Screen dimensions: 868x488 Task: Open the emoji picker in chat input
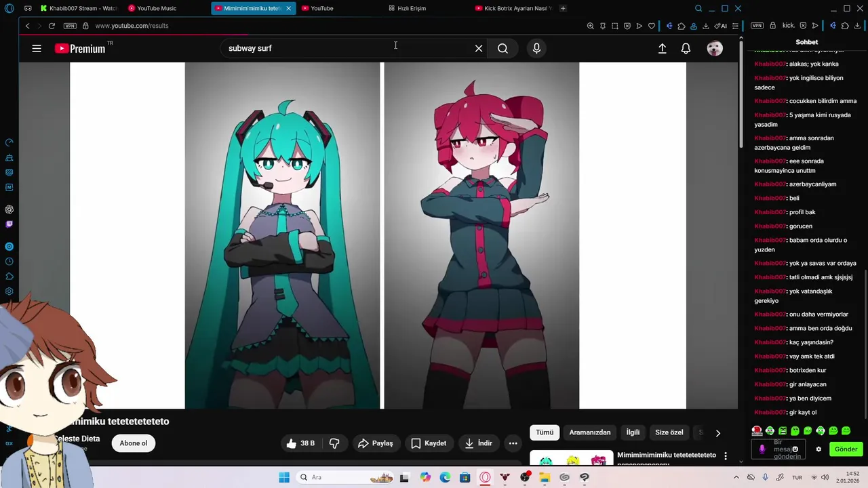tap(795, 449)
